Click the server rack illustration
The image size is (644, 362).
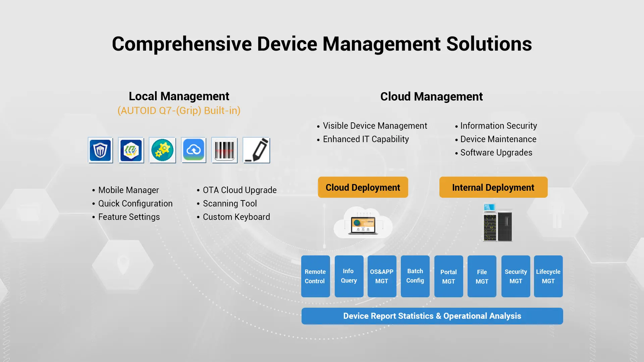pos(497,222)
